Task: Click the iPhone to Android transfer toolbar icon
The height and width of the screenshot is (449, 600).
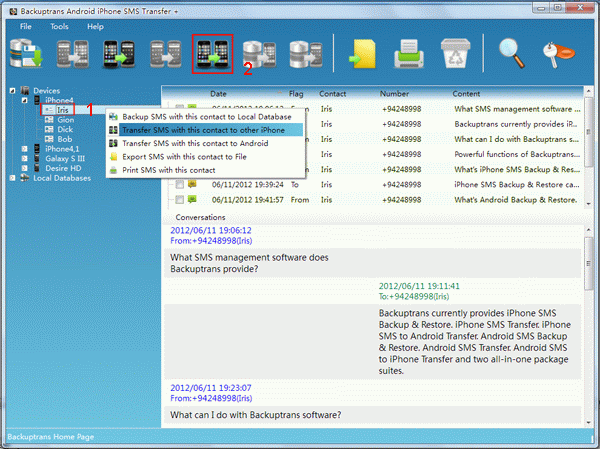Action: point(119,54)
